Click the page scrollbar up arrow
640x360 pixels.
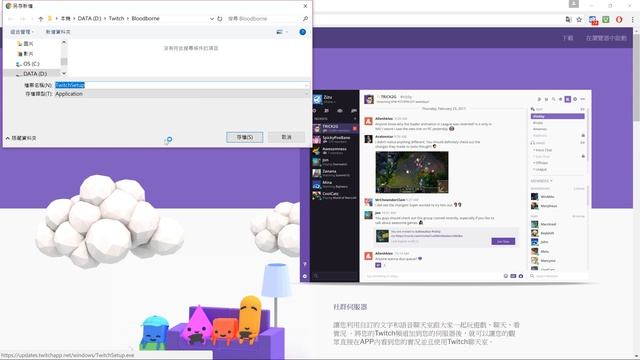coord(636,31)
